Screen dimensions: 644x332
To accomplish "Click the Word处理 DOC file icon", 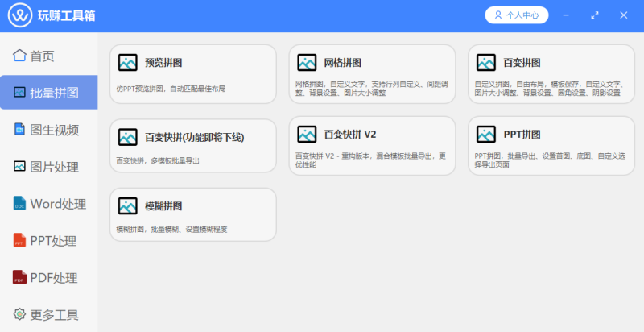I will [19, 203].
